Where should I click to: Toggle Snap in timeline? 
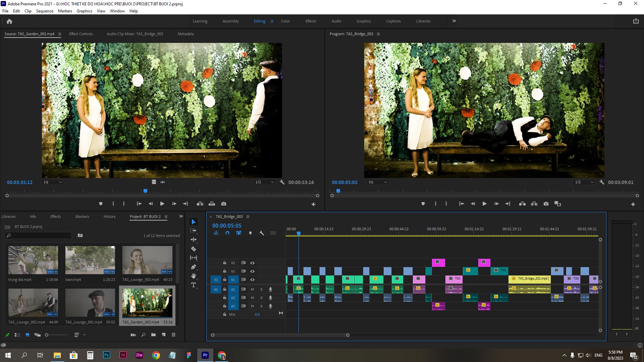227,233
